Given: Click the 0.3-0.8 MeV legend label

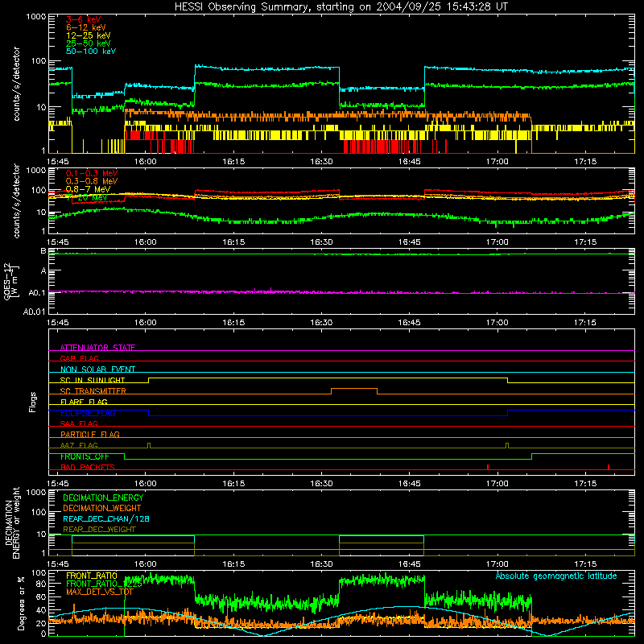Looking at the screenshot, I should click(92, 181).
